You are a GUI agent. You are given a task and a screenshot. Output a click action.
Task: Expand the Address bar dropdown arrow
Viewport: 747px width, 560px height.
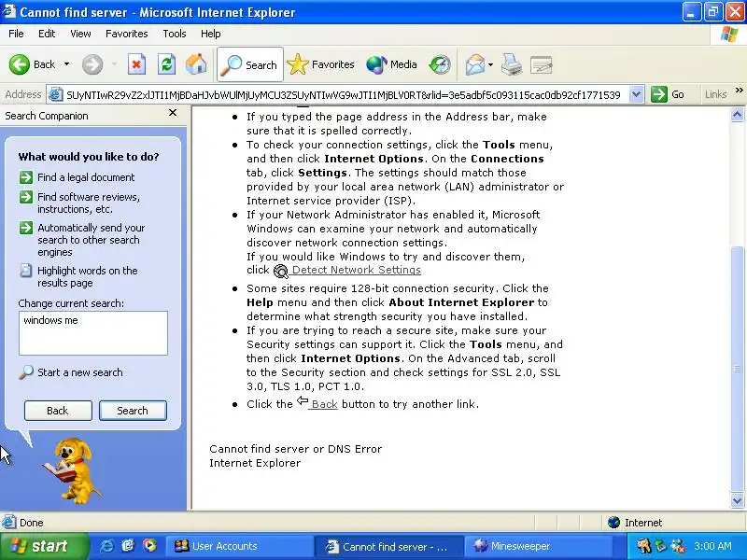pos(636,94)
